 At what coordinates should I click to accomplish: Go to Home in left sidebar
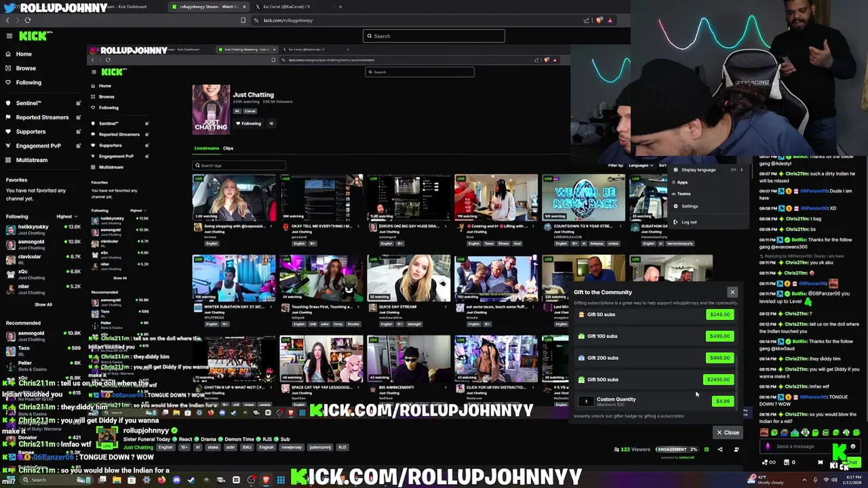coord(24,54)
